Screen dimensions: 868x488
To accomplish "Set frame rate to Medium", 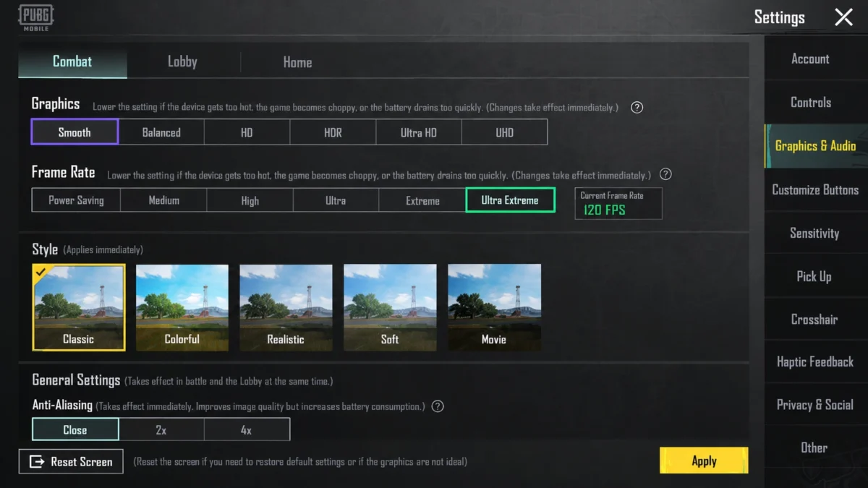I will 163,200.
